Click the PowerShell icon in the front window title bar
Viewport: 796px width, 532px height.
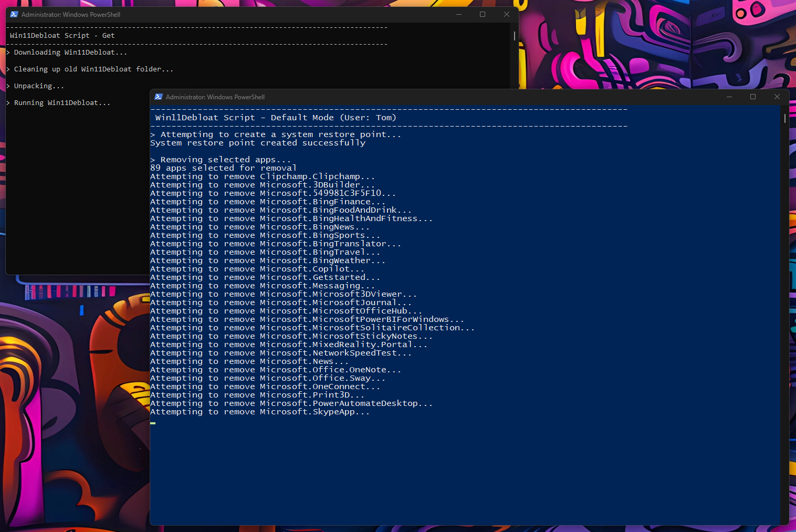tap(159, 97)
